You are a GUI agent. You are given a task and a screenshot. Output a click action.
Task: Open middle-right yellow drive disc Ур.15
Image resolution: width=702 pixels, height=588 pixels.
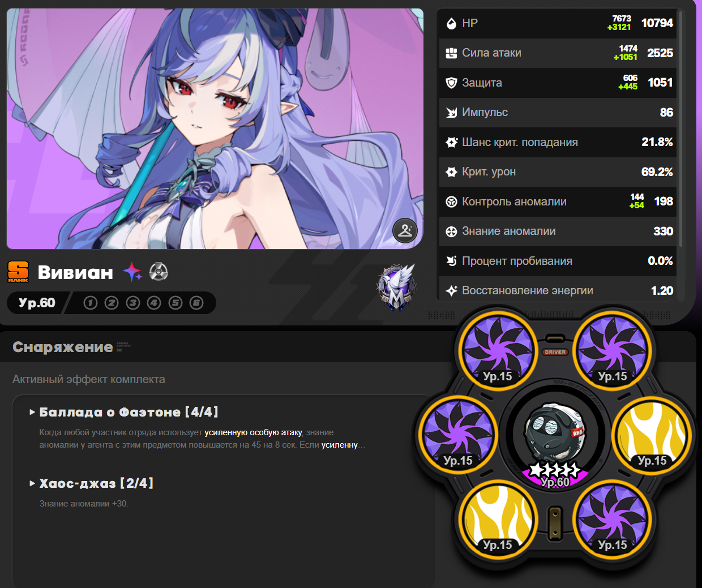652,434
